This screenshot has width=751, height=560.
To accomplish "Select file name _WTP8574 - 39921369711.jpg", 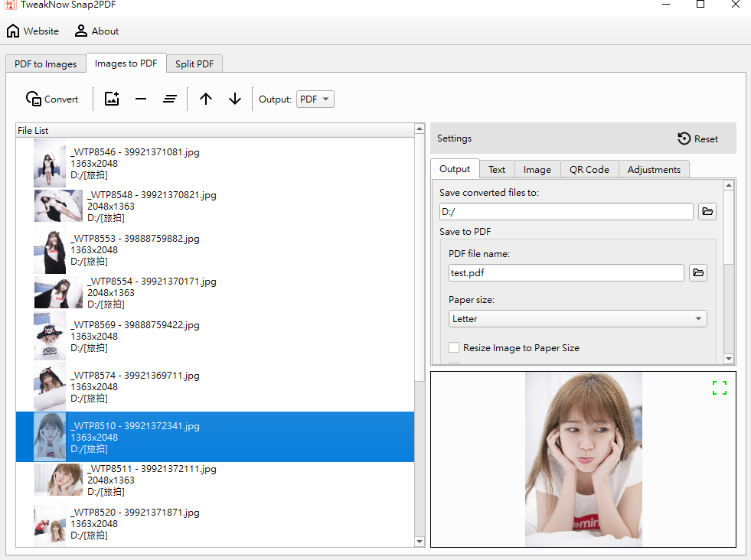I will coord(135,376).
